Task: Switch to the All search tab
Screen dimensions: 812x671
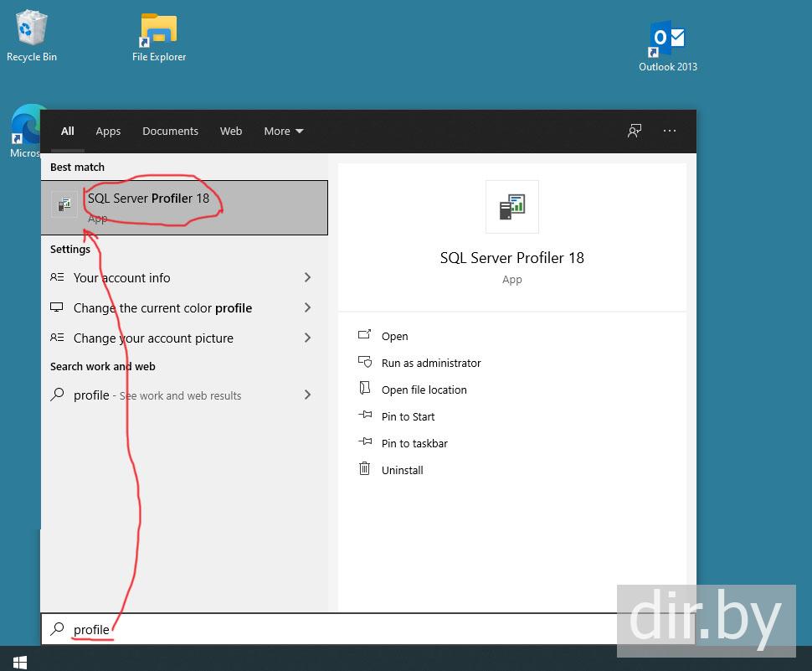Action: pos(67,131)
